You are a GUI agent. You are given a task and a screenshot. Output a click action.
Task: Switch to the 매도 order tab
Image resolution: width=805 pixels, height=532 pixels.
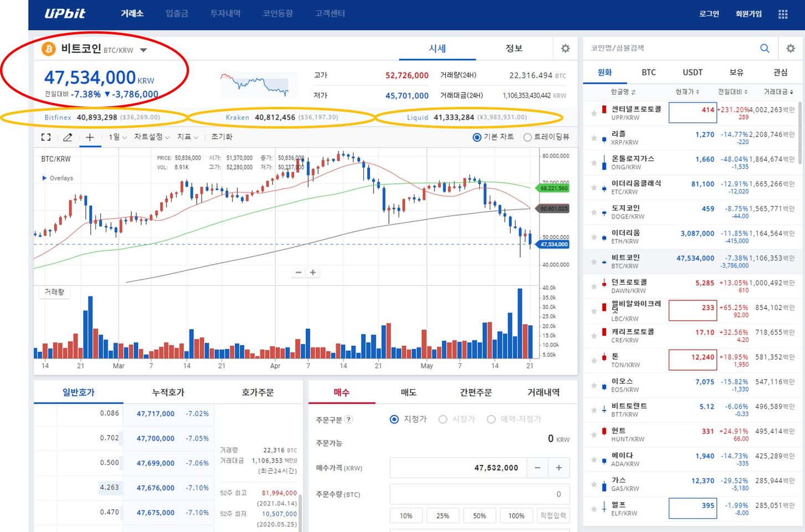[408, 392]
